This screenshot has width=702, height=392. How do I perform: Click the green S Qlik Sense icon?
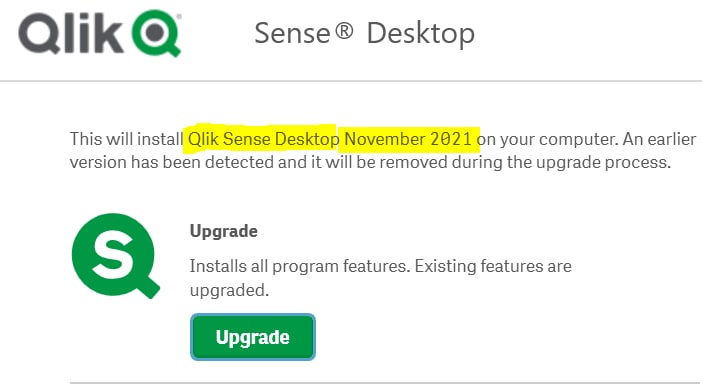(116, 256)
